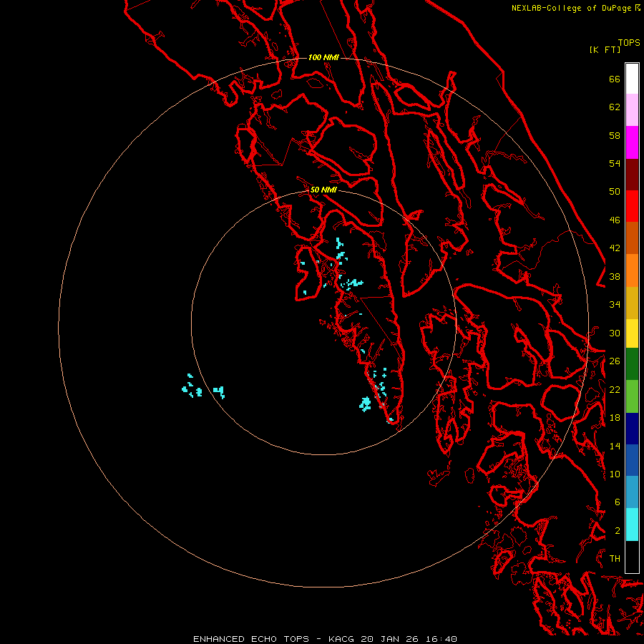The width and height of the screenshot is (644, 644).
Task: Click the light blue 6 K FT swatch
Action: pyautogui.click(x=632, y=492)
